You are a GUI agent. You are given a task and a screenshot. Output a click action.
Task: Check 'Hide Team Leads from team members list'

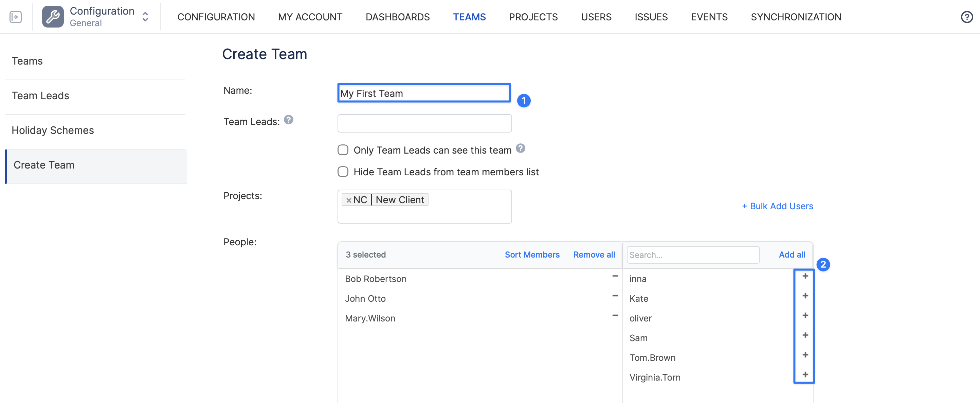point(343,172)
